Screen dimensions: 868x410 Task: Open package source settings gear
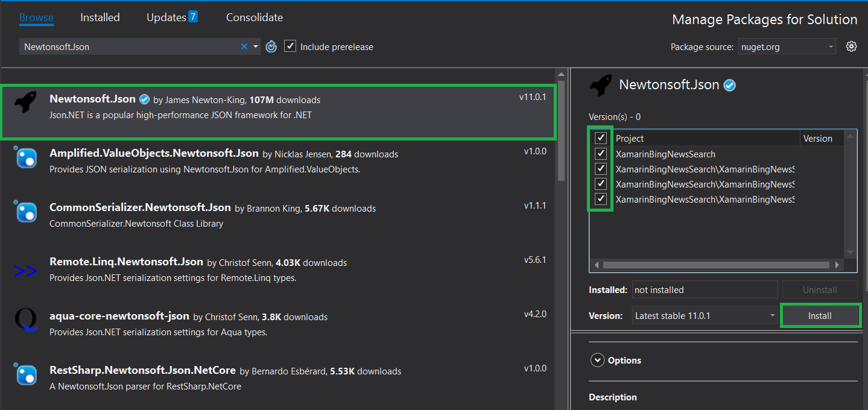coord(851,46)
